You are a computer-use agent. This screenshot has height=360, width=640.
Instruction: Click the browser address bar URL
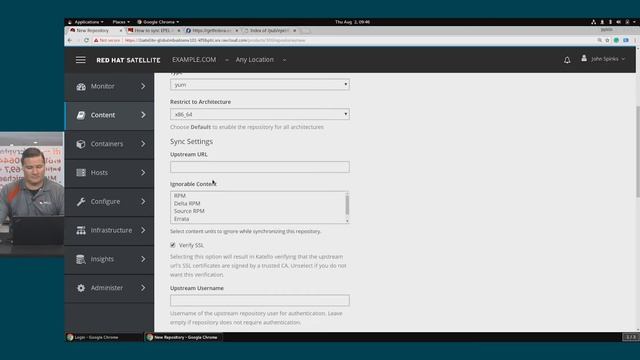point(215,40)
